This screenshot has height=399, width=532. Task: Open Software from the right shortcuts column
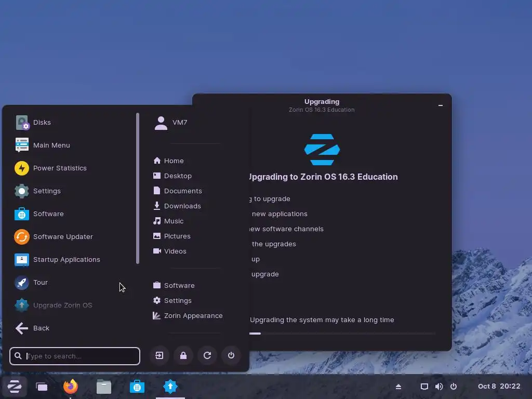pyautogui.click(x=174, y=286)
